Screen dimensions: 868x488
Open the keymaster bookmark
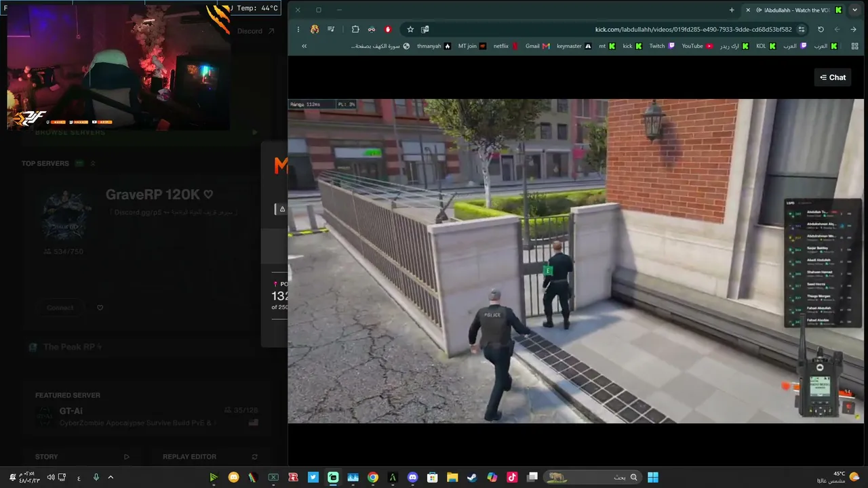click(x=574, y=46)
